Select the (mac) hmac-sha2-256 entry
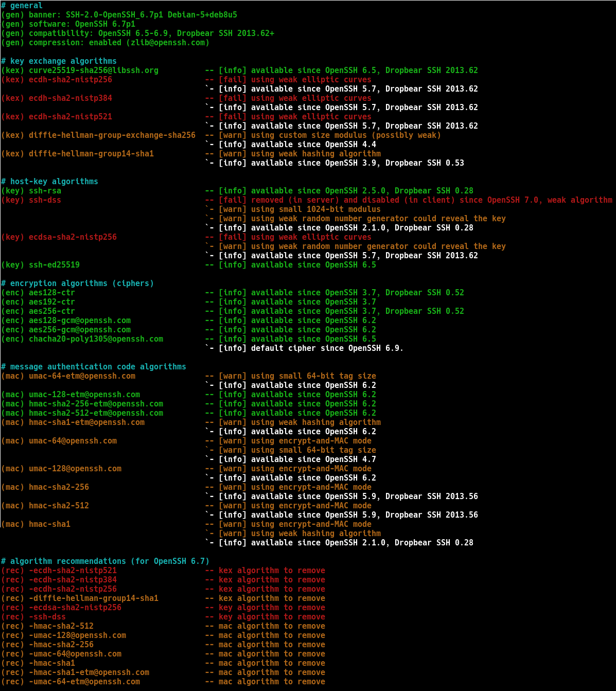Viewport: 616px width, 691px height. coord(45,487)
